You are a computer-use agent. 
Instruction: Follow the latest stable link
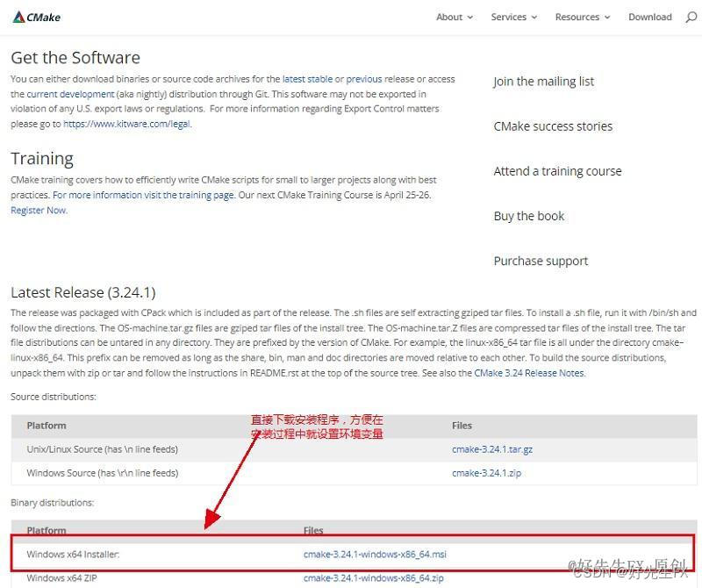[308, 79]
